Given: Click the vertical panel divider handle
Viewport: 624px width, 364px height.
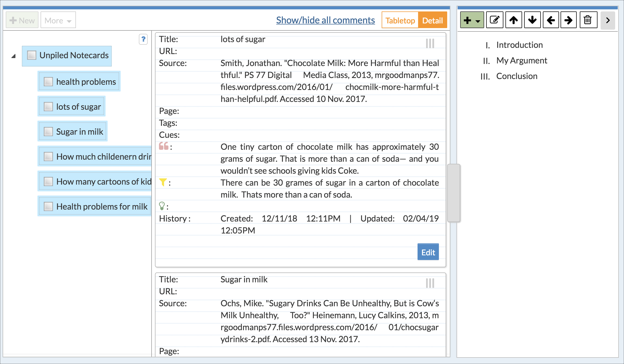Looking at the screenshot, I should [453, 193].
